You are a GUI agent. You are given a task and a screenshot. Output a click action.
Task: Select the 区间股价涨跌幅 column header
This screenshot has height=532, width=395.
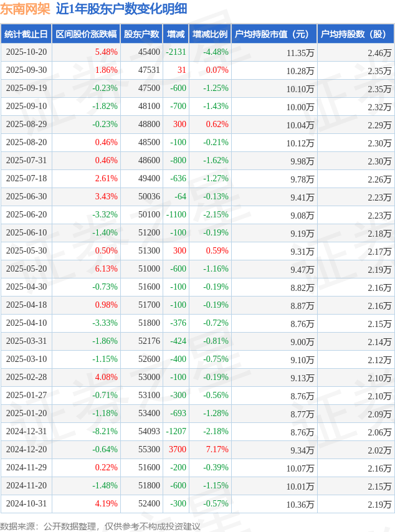pyautogui.click(x=85, y=34)
